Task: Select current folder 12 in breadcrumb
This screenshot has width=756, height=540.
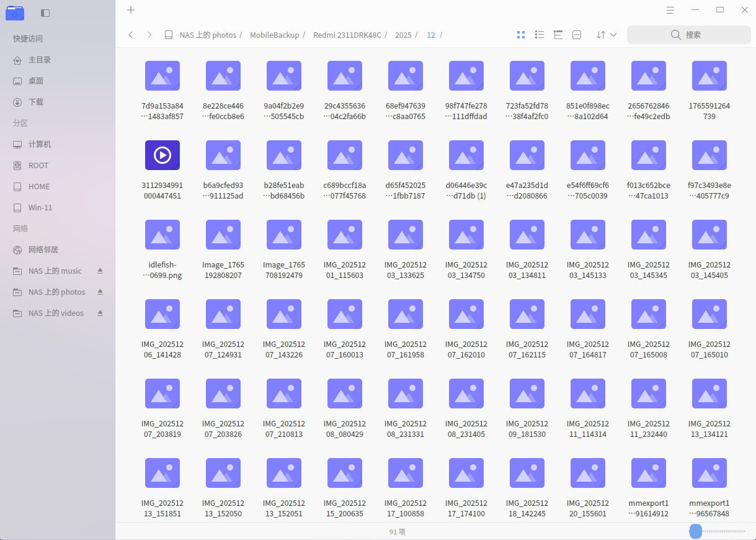Action: pyautogui.click(x=431, y=35)
